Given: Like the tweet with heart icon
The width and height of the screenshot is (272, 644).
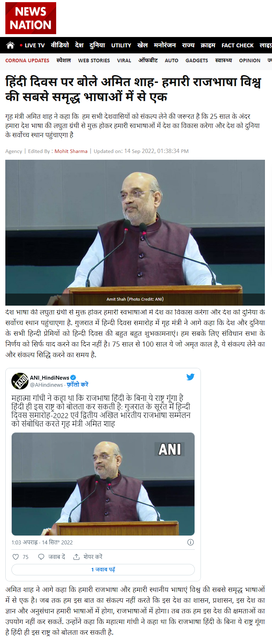Looking at the screenshot, I should pos(16,557).
